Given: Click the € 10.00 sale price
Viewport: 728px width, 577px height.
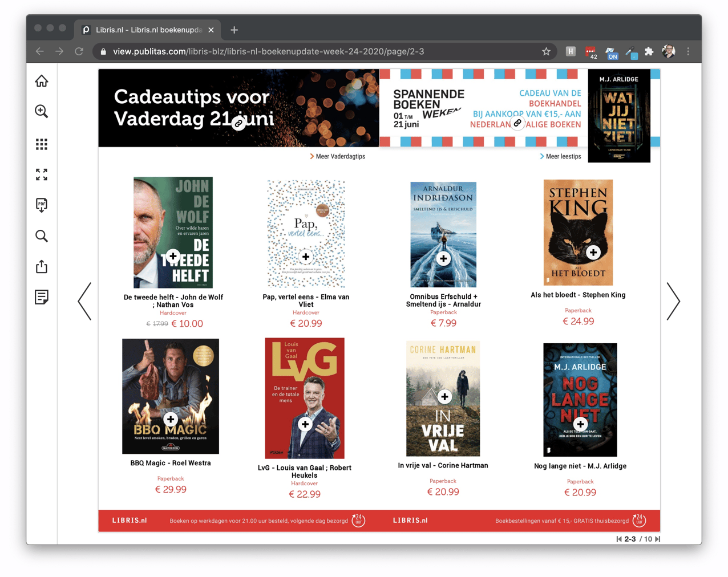Looking at the screenshot, I should [187, 324].
